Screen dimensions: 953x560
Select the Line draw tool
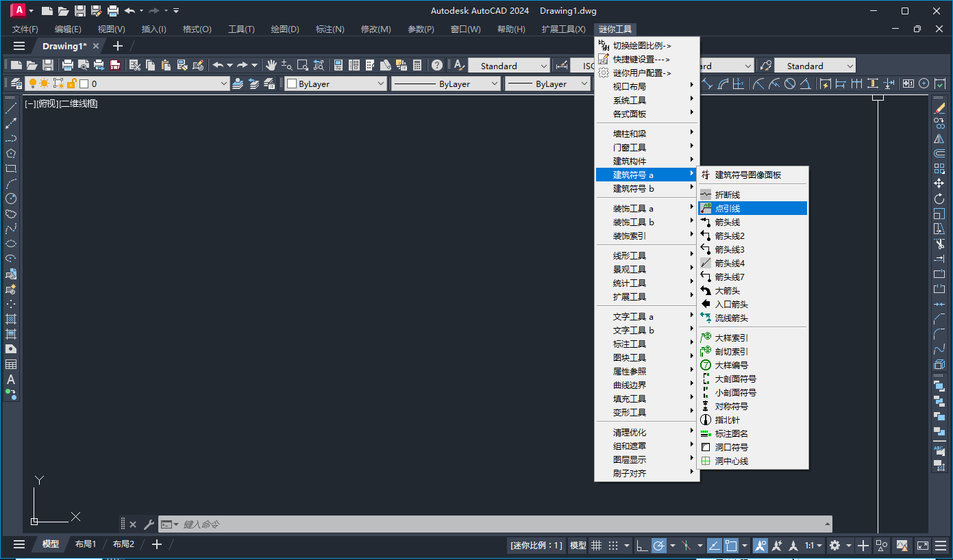11,108
